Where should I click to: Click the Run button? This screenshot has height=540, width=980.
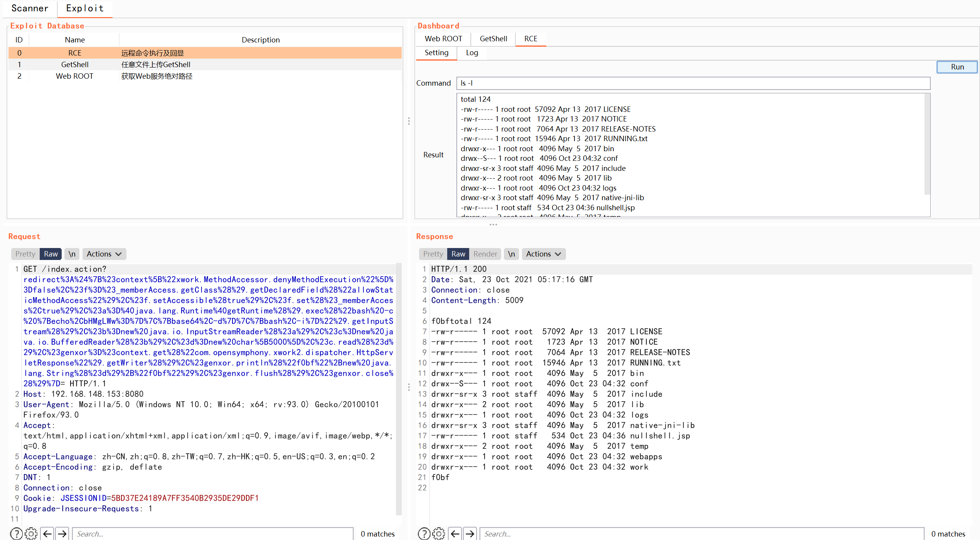pyautogui.click(x=957, y=67)
